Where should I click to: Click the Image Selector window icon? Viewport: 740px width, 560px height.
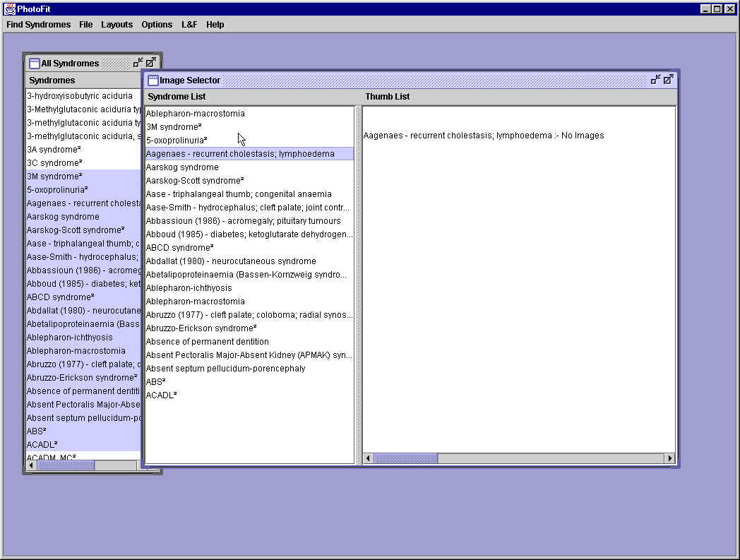tap(153, 81)
